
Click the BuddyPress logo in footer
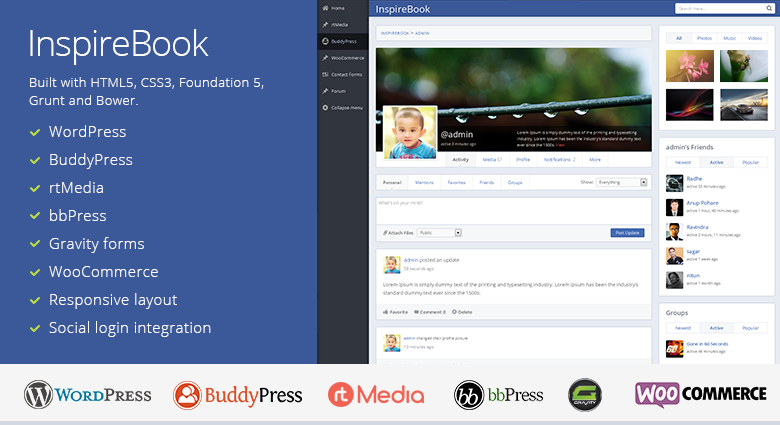(x=237, y=395)
